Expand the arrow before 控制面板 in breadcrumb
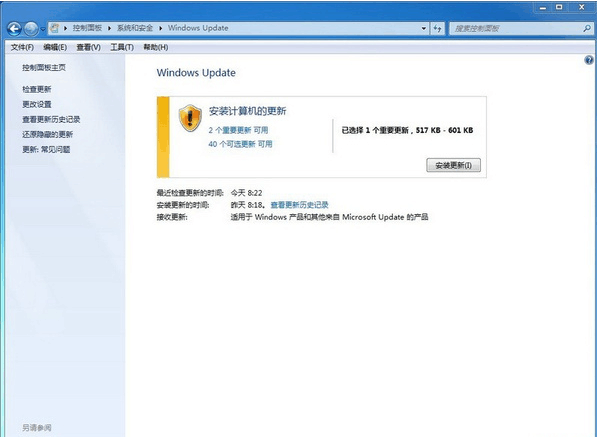Viewport: 597px width, 437px height. (65, 28)
